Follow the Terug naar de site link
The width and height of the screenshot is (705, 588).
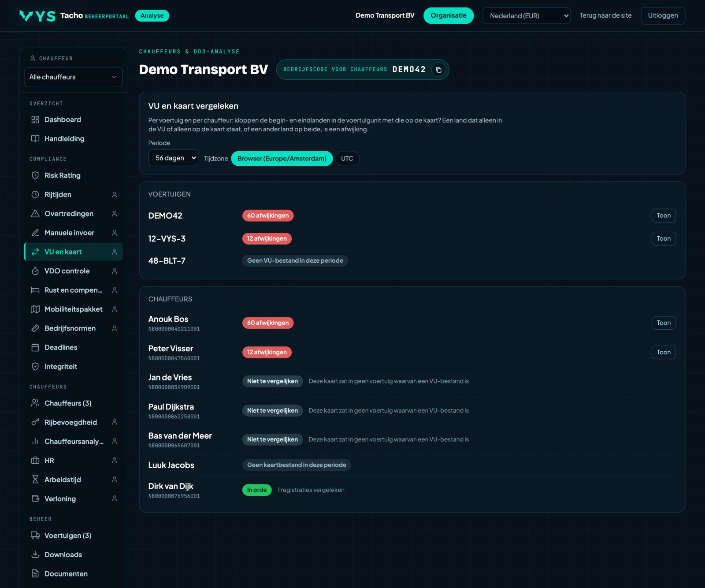605,15
